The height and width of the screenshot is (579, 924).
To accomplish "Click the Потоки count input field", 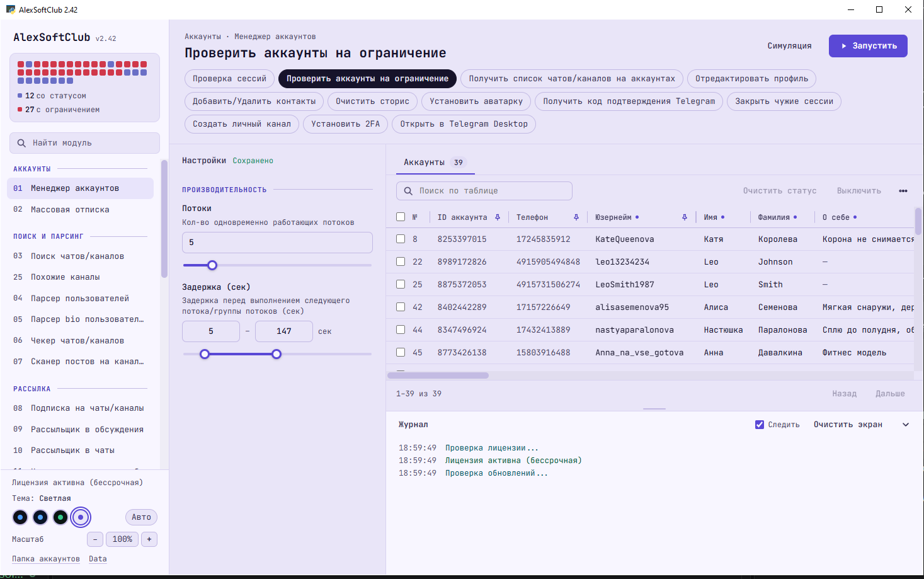I will (277, 243).
